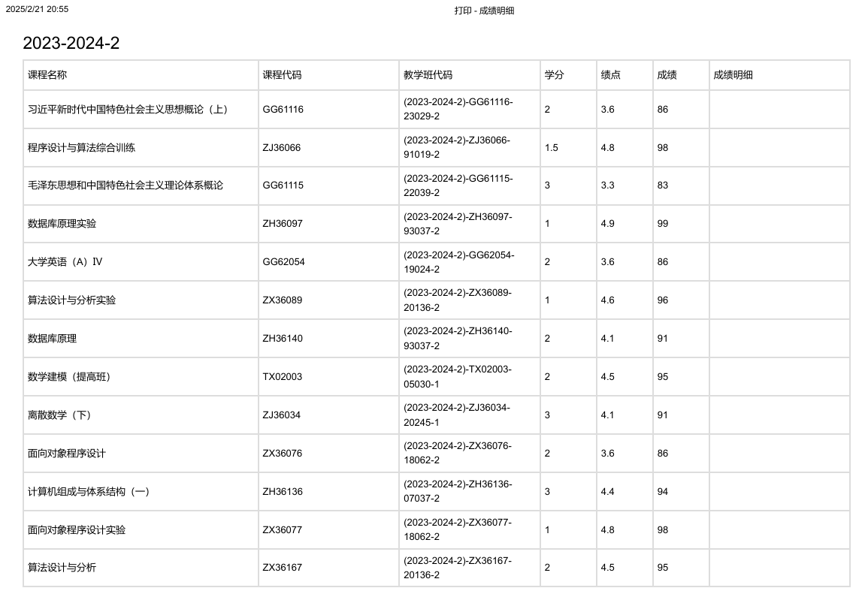Select course name 大学英语（A）IV

pos(65,262)
